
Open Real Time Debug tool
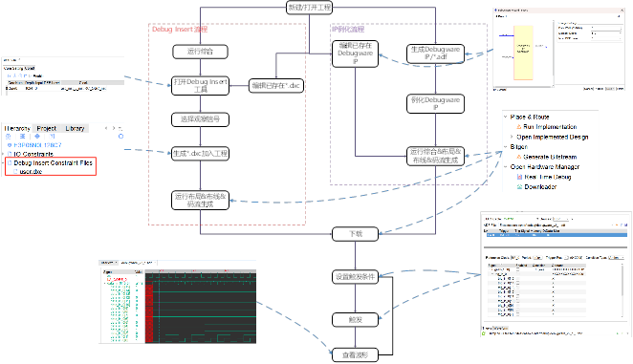click(x=548, y=177)
